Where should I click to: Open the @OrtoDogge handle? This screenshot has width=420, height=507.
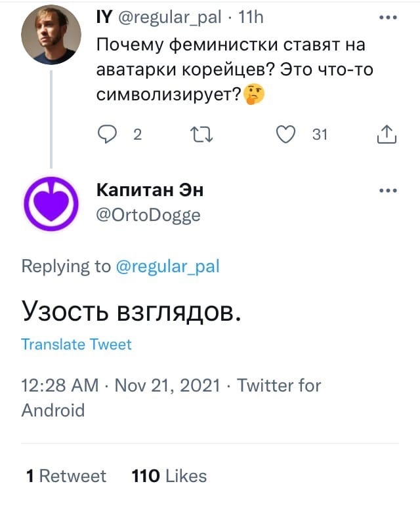click(x=148, y=214)
